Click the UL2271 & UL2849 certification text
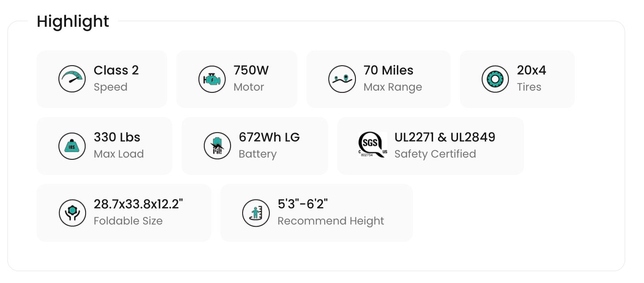This screenshot has height=283, width=644. pos(445,137)
